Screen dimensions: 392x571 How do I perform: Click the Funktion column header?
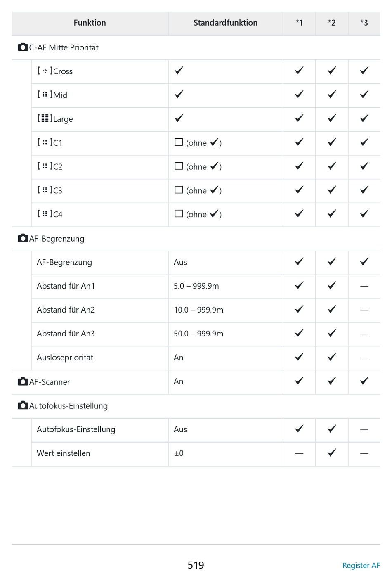90,23
